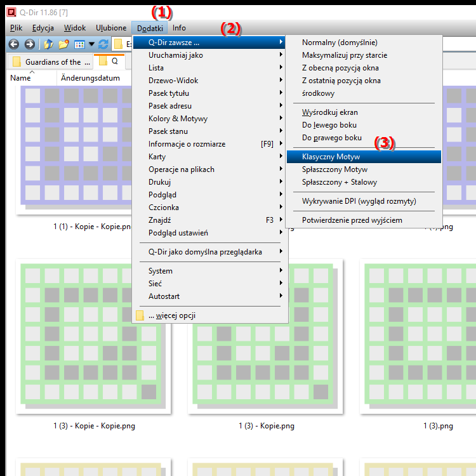The height and width of the screenshot is (476, 476).
Task: Open the Edycja menu
Action: pos(43,28)
